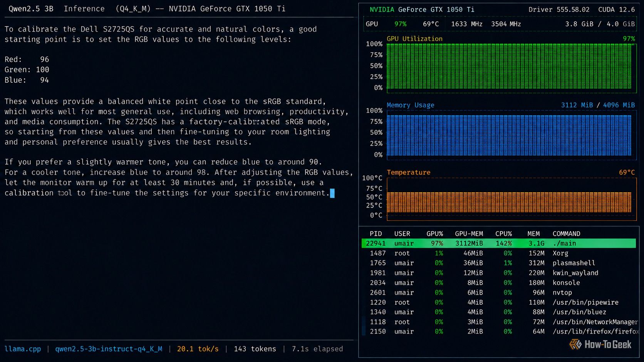Click the "3504 MHz" clock value
Screen dimensions: 644x362
pyautogui.click(x=506, y=24)
